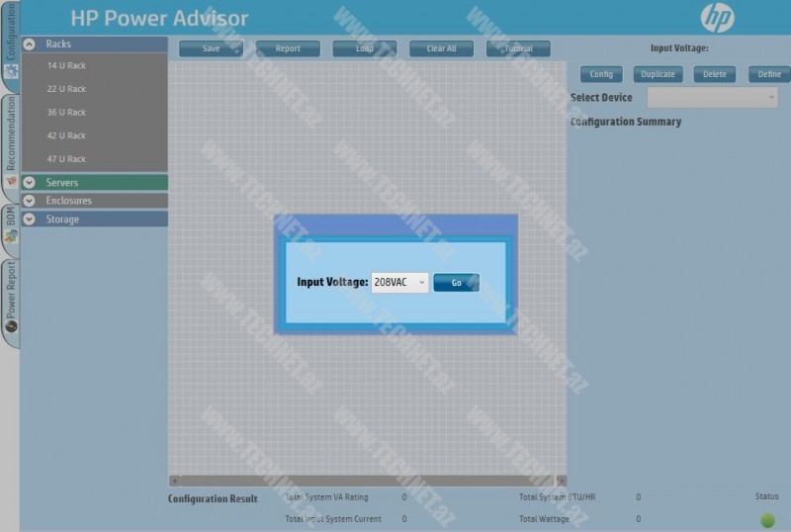Click the canvas scrollbar right arrow
The image size is (791, 532).
pos(561,481)
